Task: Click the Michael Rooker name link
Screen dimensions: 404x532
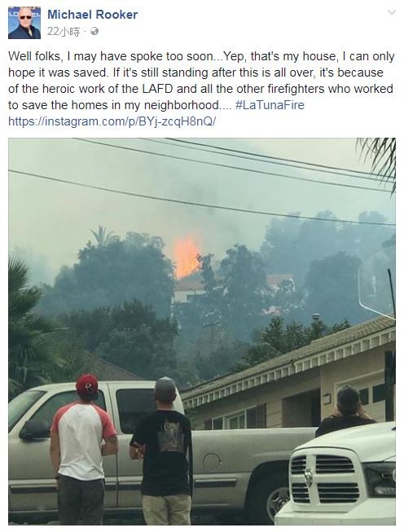Action: pos(92,15)
